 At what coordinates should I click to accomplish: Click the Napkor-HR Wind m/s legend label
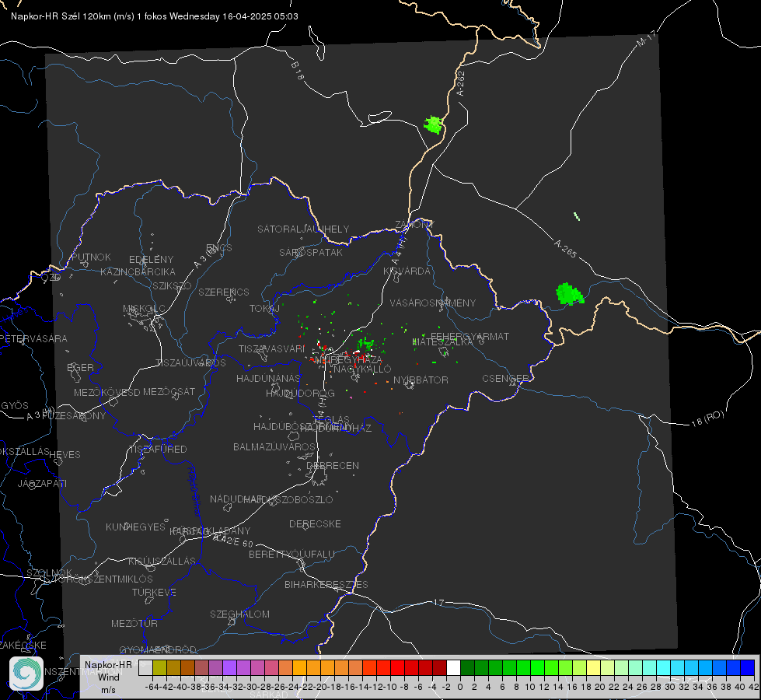(108, 677)
